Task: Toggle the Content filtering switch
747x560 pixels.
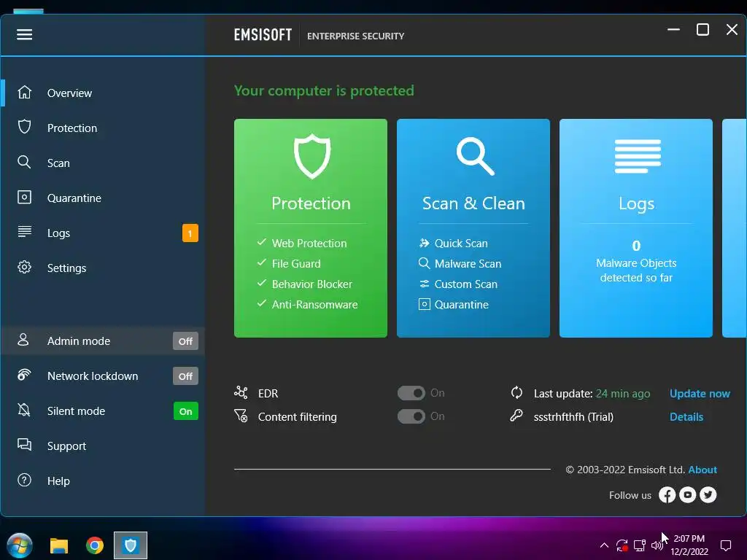Action: 411,416
